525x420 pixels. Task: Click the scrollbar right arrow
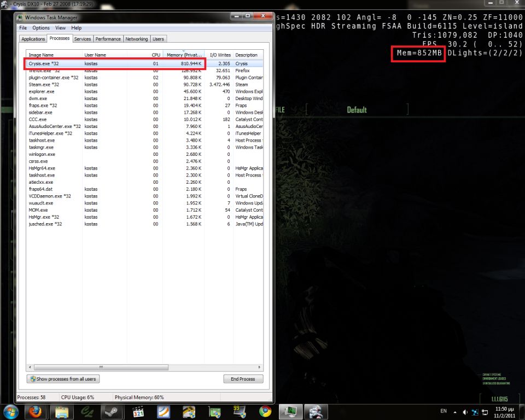tap(259, 367)
